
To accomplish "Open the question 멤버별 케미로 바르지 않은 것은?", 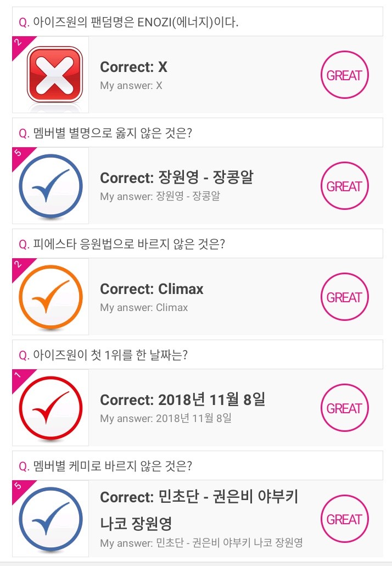I will [105, 466].
